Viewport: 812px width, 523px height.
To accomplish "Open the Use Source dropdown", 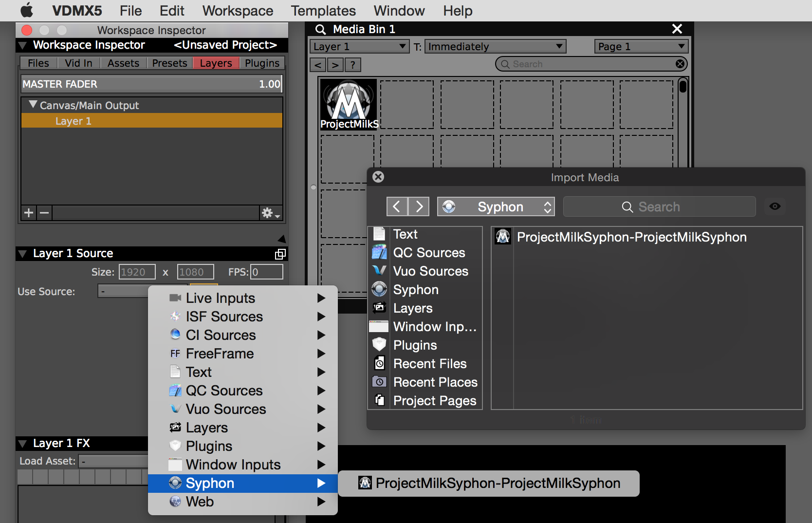I will pyautogui.click(x=124, y=291).
